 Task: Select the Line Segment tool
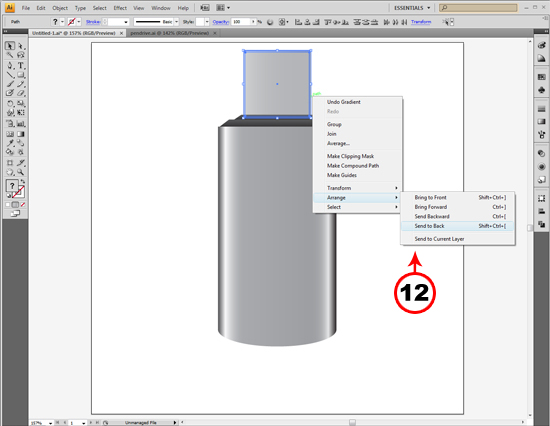[x=10, y=75]
